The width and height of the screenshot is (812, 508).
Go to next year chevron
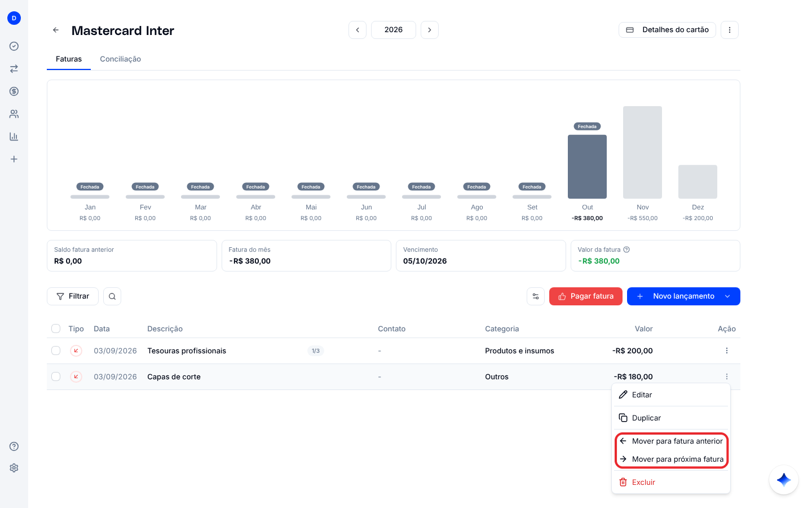pyautogui.click(x=430, y=30)
